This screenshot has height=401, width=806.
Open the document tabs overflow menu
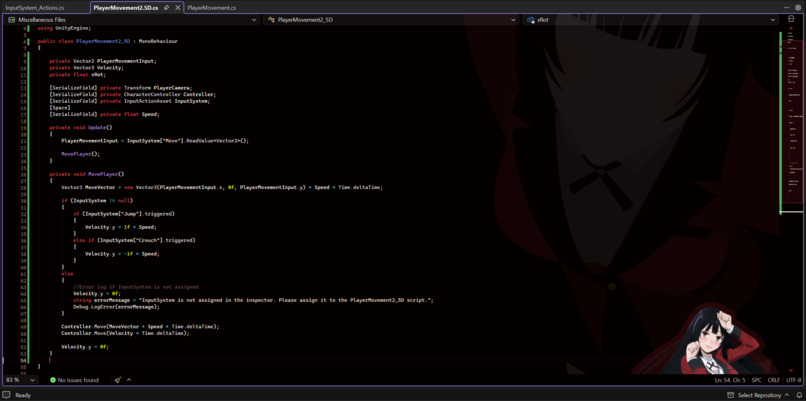tap(786, 7)
